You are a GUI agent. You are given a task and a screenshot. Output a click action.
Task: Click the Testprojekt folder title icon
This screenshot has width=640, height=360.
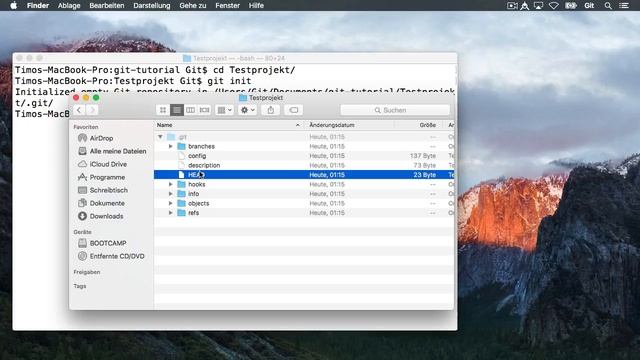243,98
